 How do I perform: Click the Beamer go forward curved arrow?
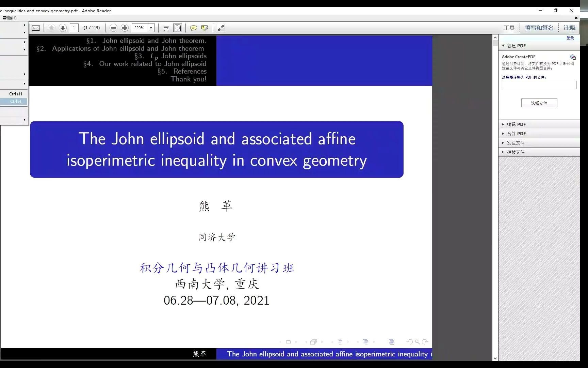[x=425, y=342]
